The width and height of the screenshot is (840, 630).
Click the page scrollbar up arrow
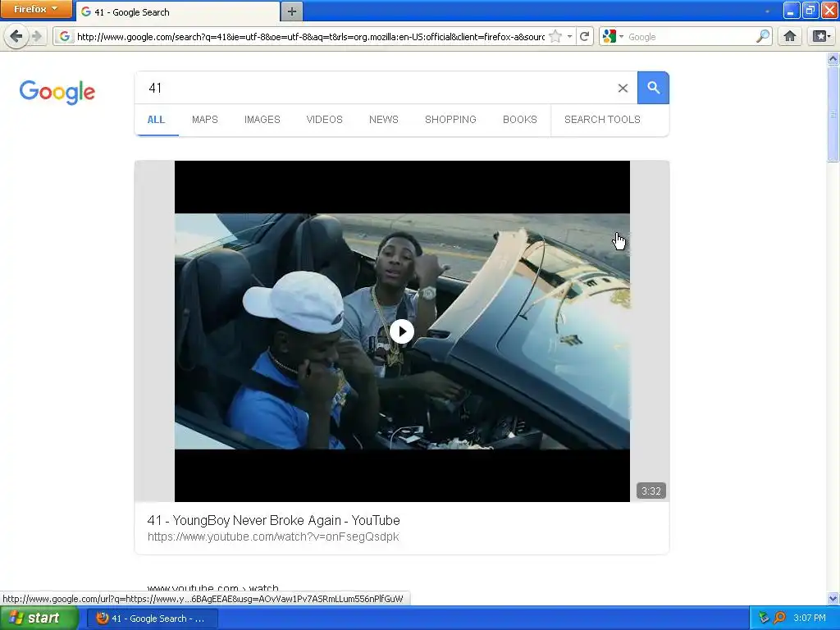tap(833, 58)
